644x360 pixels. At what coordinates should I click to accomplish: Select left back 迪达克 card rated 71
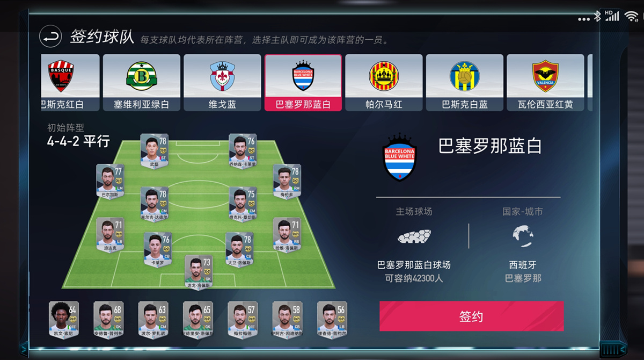[x=110, y=235]
